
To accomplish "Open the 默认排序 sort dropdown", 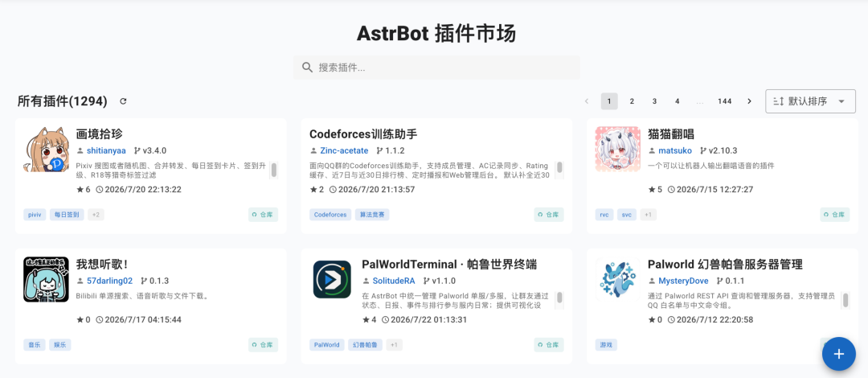I will 810,101.
